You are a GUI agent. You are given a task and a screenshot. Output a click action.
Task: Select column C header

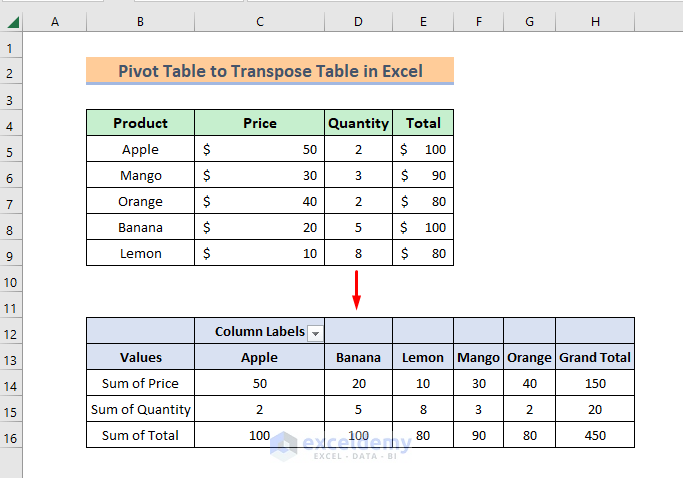click(x=259, y=21)
